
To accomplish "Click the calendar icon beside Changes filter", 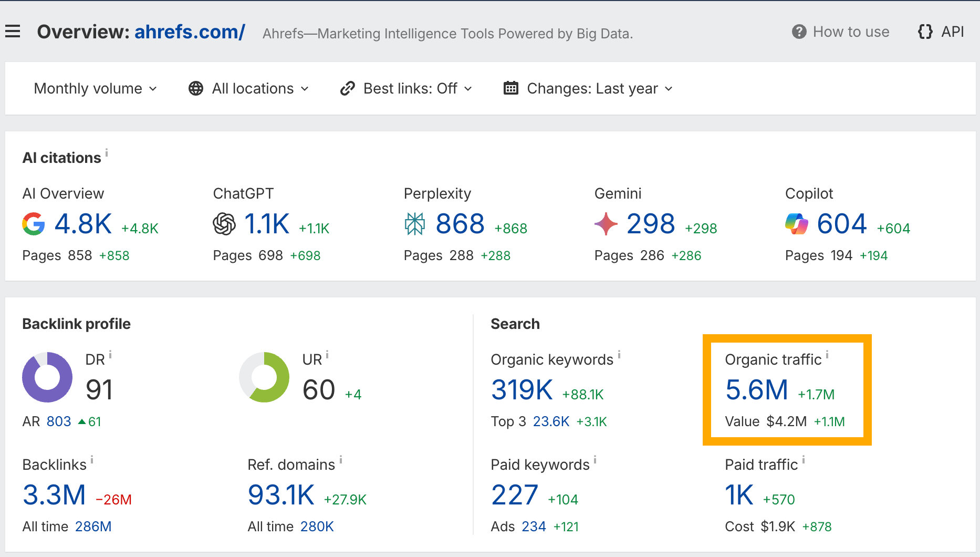I will click(x=511, y=88).
